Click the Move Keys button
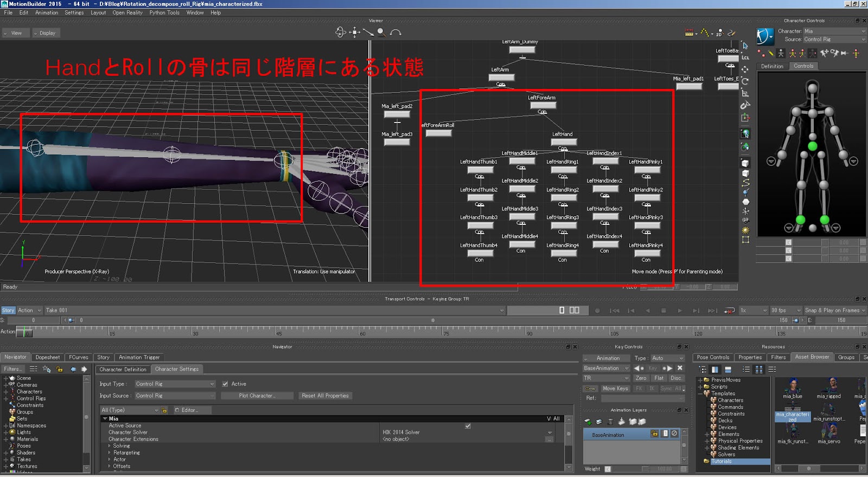Viewport: 868px width, 477px height. point(615,389)
